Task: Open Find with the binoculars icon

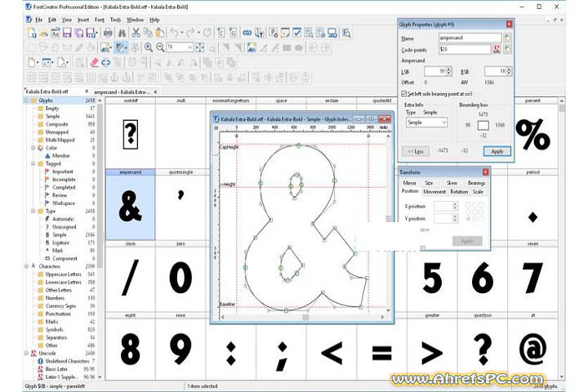Action: pyautogui.click(x=122, y=33)
